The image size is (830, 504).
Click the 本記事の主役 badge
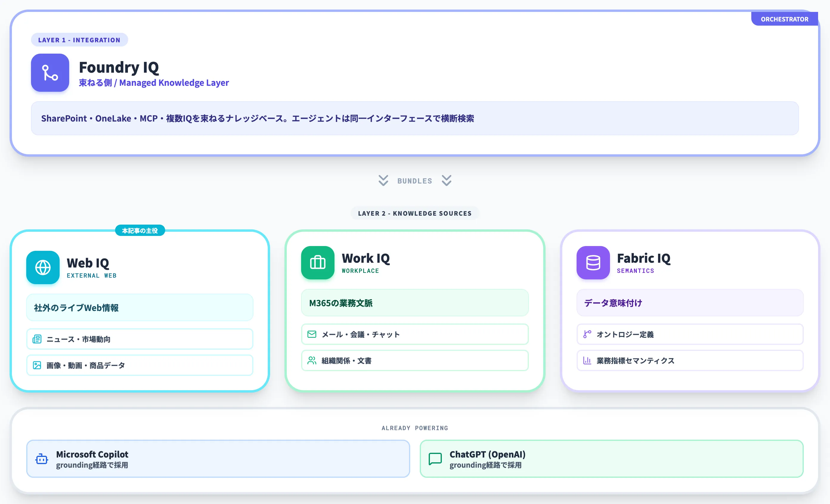(x=140, y=231)
